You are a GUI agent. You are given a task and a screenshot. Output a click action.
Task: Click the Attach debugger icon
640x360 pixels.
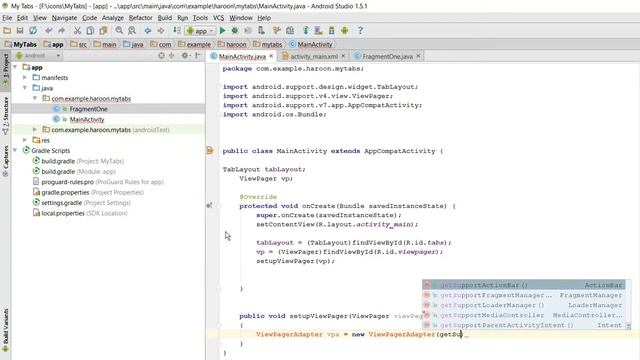click(x=261, y=31)
